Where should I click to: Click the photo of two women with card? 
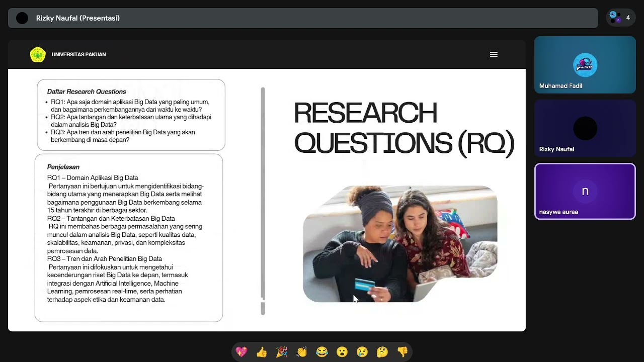[x=400, y=244]
